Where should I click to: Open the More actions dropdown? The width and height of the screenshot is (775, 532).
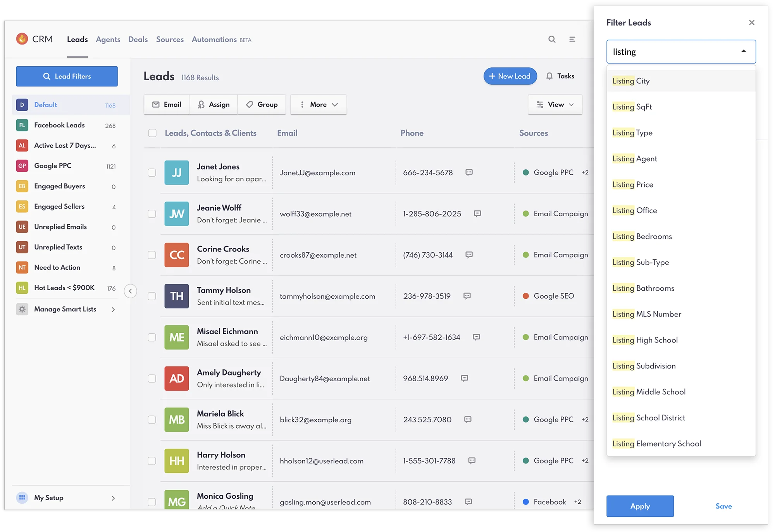coord(318,105)
